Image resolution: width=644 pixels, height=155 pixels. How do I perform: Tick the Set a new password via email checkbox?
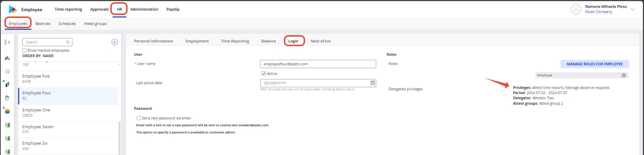point(139,118)
